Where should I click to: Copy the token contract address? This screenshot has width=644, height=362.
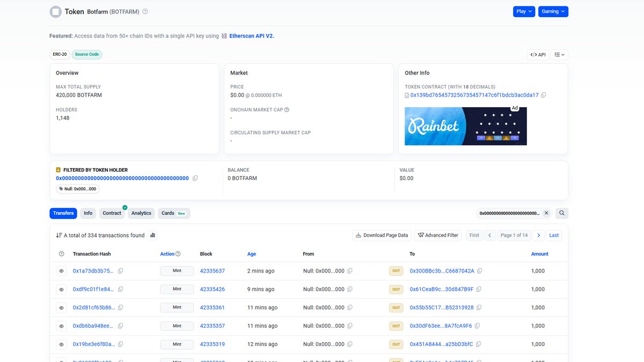[x=544, y=95]
